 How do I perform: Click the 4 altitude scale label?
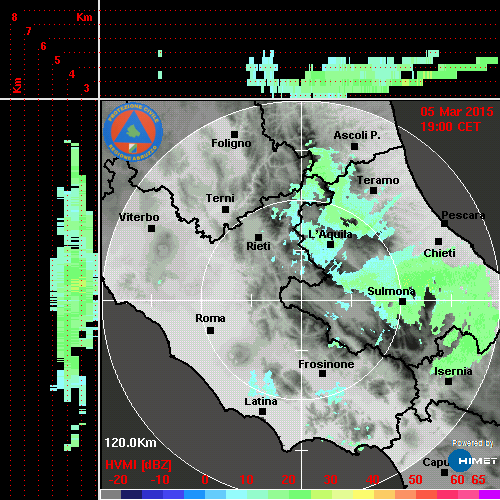(72, 74)
